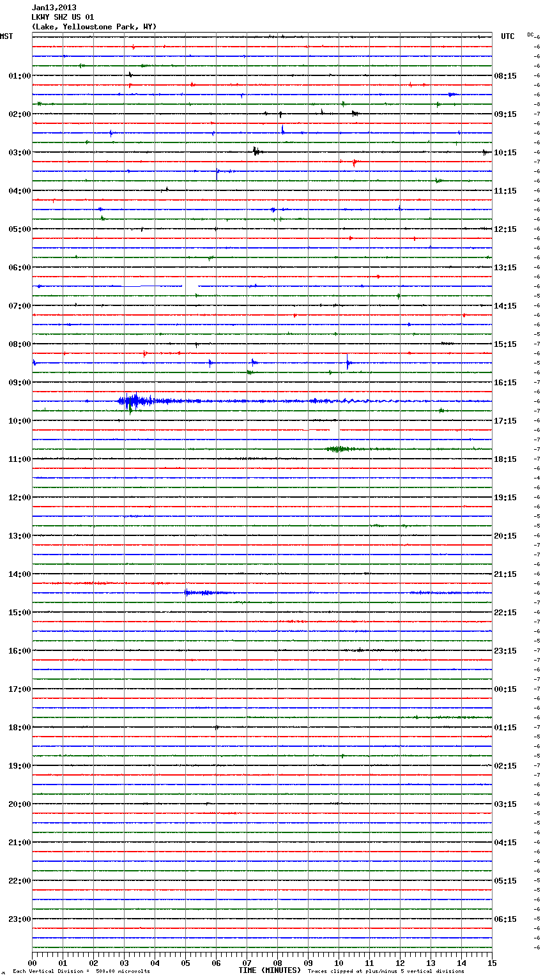This screenshot has width=543, height=980.
Task: Select the 03:00 MST time label
Action: coord(20,153)
